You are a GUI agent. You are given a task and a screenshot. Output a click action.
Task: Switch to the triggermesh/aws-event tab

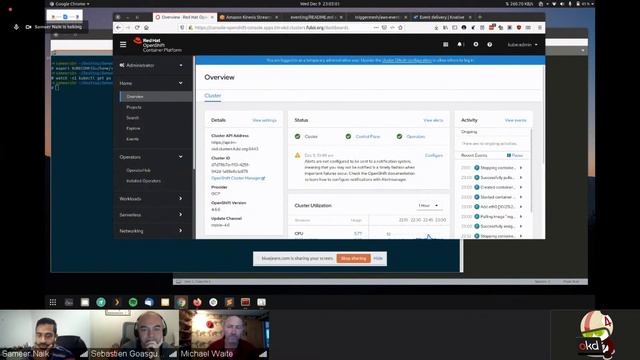click(378, 17)
